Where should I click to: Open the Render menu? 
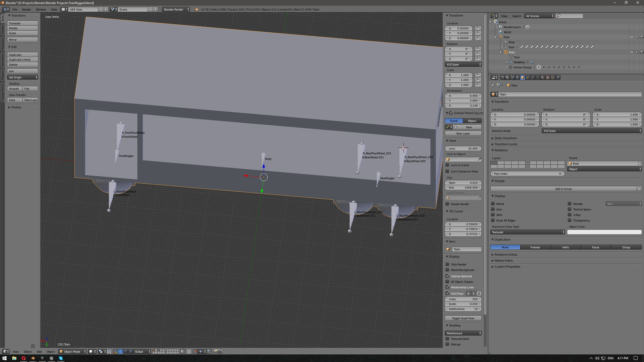[x=26, y=9]
